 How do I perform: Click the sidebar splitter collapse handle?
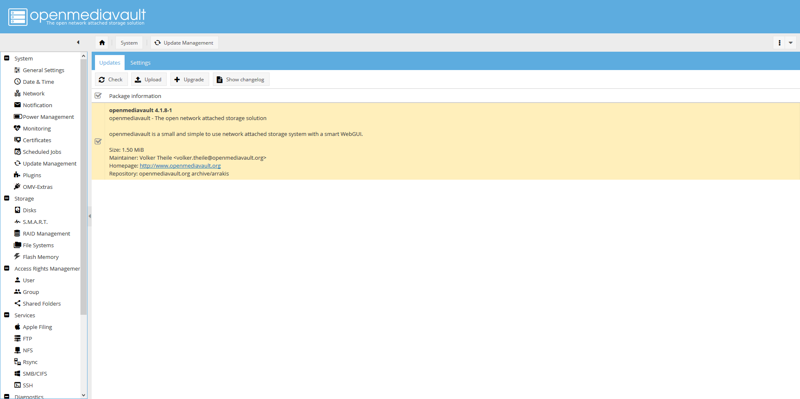(x=90, y=216)
